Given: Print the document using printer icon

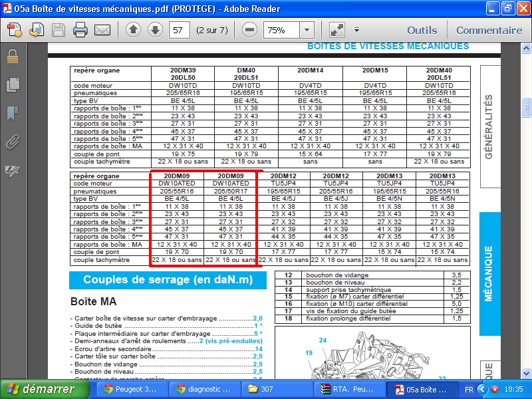Looking at the screenshot, I should point(80,30).
